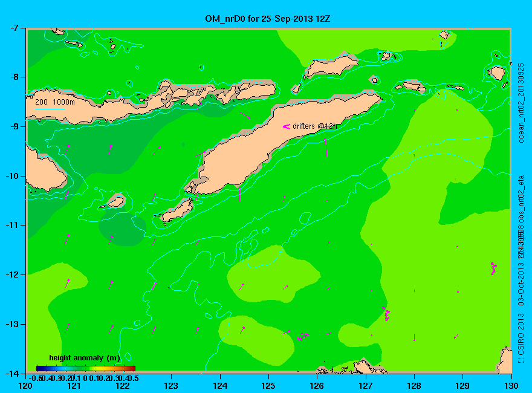Click the dark green low anomaly patch near 122E, 11S
The image size is (532, 393).
tap(122, 227)
